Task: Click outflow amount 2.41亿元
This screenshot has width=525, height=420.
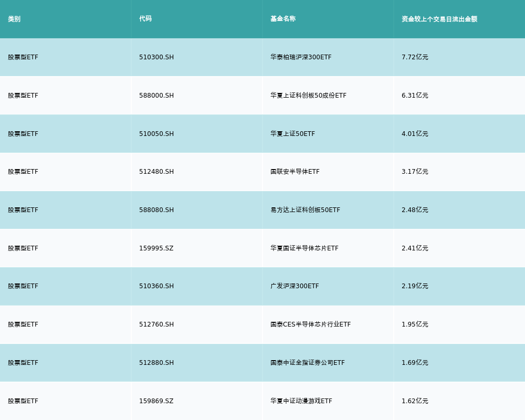Action: pos(415,248)
